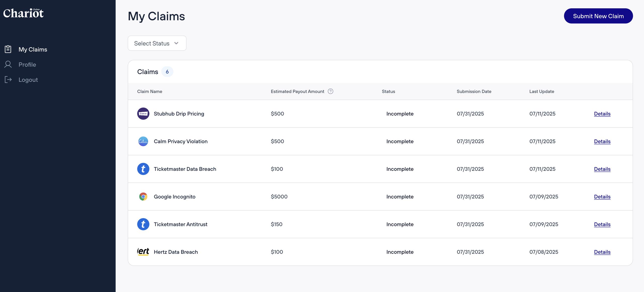The width and height of the screenshot is (644, 292).
Task: Click the Select Status chevron arrow
Action: point(176,43)
